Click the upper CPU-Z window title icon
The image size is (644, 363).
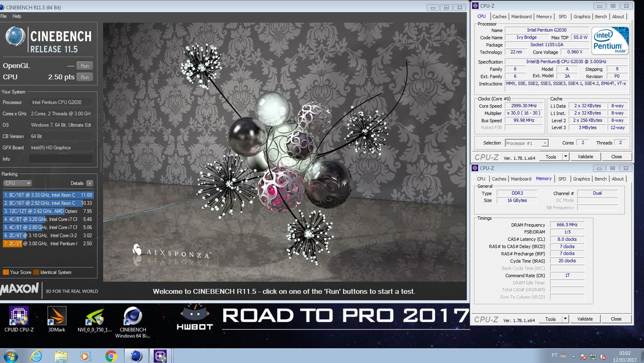pyautogui.click(x=475, y=6)
